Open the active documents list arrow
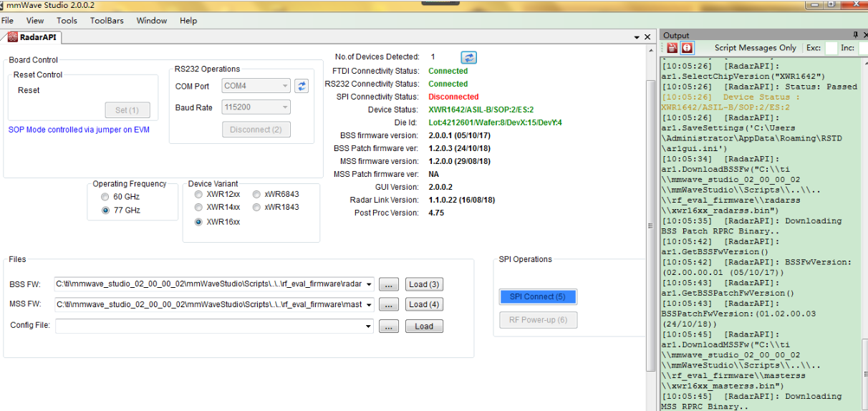The image size is (868, 411). point(637,37)
